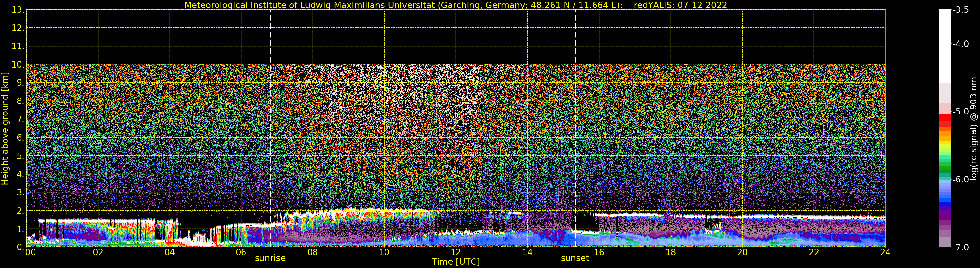Click the '9.' height tick label
Screen dimensions: 980x268
pos(21,83)
